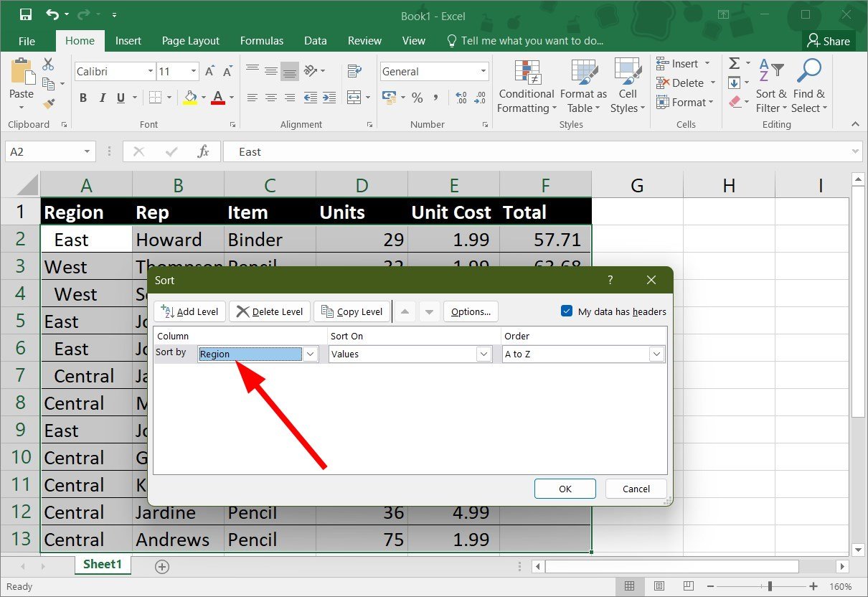Toggle Wrap Text

[x=354, y=71]
